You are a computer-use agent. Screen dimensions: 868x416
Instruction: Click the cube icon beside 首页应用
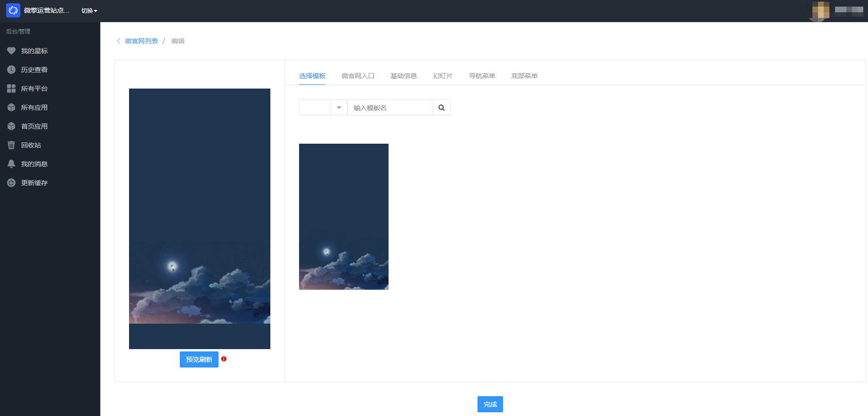11,126
